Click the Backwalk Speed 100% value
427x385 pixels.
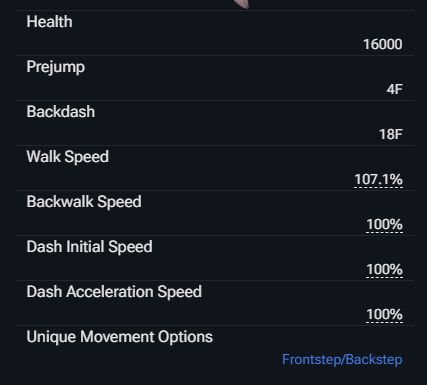coord(384,225)
